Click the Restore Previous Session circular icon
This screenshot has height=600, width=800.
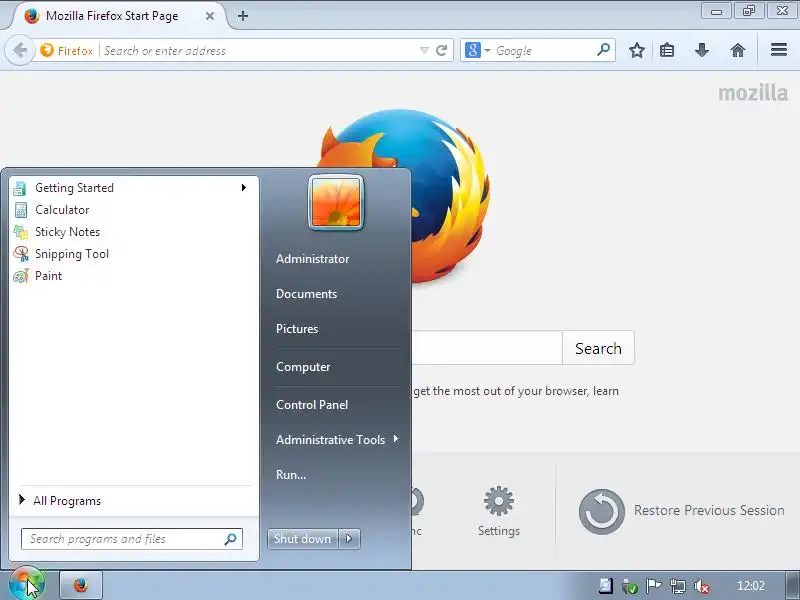pyautogui.click(x=602, y=512)
